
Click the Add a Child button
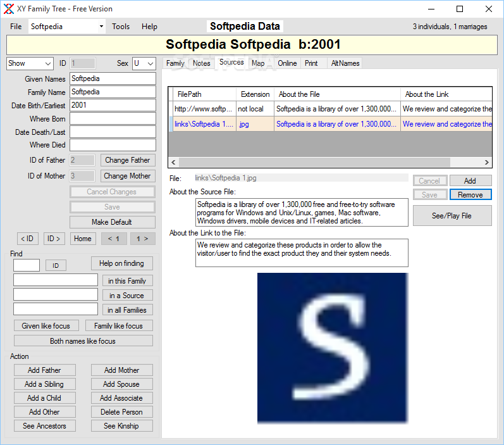tap(45, 398)
